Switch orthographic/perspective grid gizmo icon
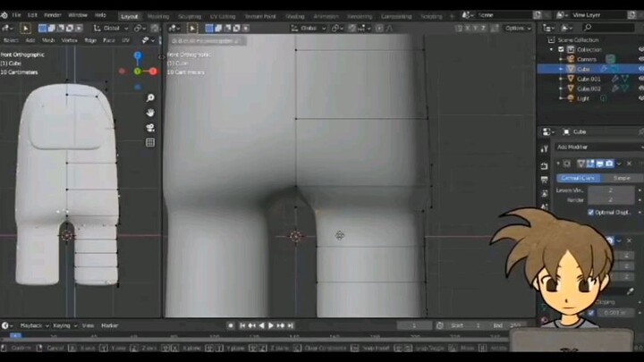Screen dimensions: 644x362 click(150, 143)
